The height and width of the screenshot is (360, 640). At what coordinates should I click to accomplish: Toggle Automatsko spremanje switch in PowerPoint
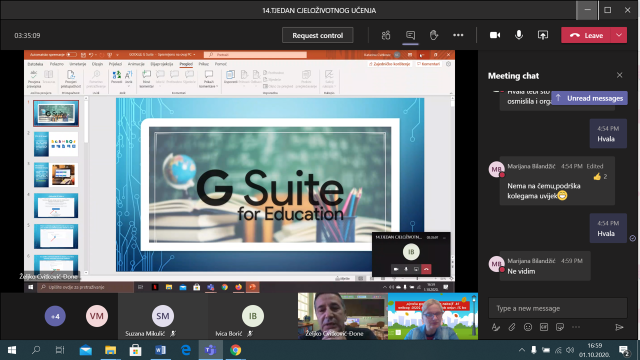tap(71, 54)
